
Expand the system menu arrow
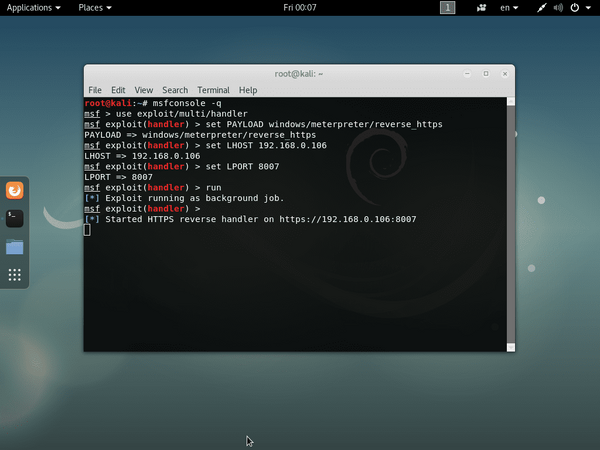tap(588, 8)
